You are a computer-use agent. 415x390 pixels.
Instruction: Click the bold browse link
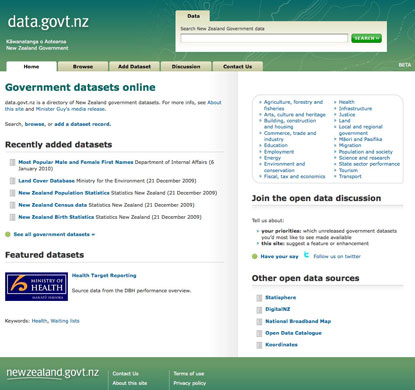(34, 124)
